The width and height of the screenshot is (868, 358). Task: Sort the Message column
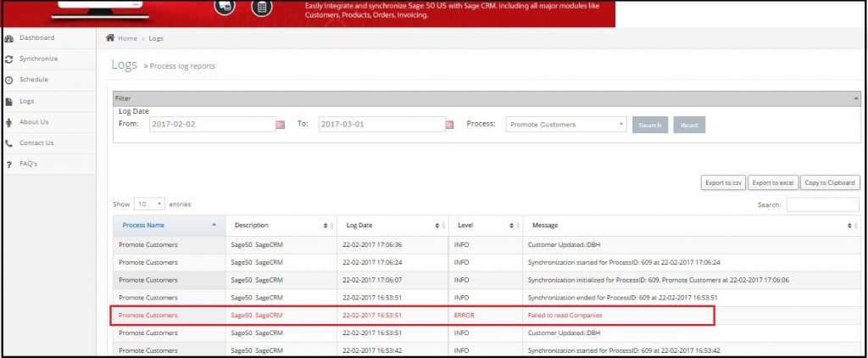tap(853, 226)
